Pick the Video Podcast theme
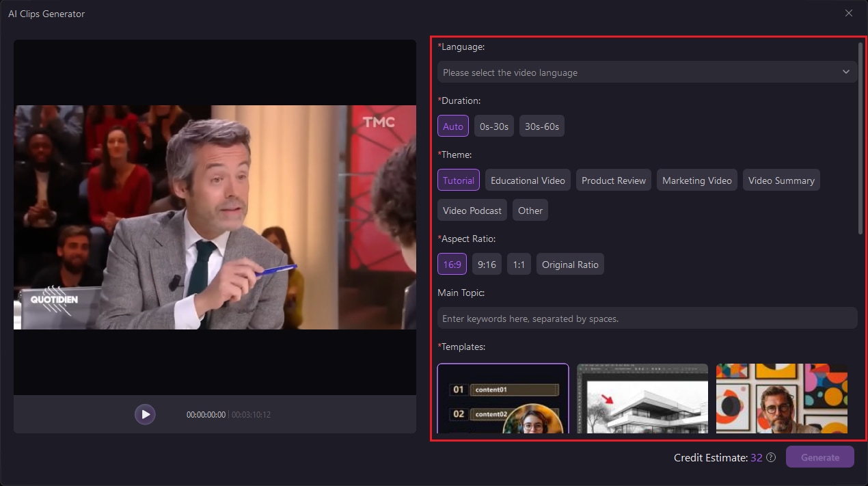Screen dimensions: 868x486 tap(472, 210)
